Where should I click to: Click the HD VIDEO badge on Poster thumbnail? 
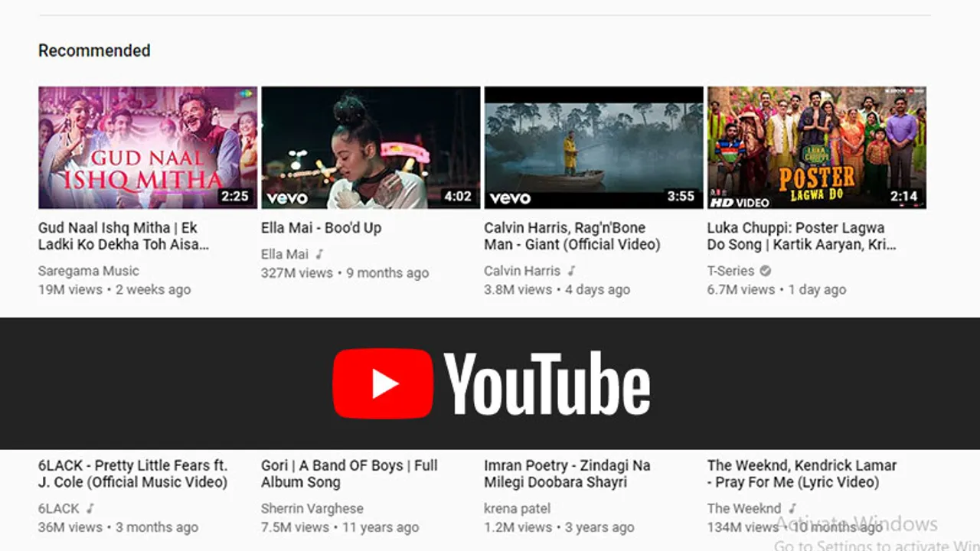coord(739,202)
